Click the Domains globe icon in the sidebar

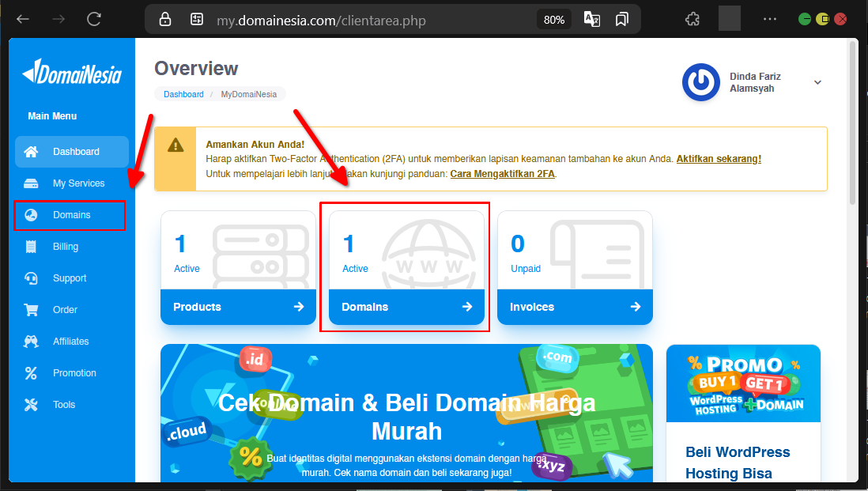pyautogui.click(x=31, y=215)
